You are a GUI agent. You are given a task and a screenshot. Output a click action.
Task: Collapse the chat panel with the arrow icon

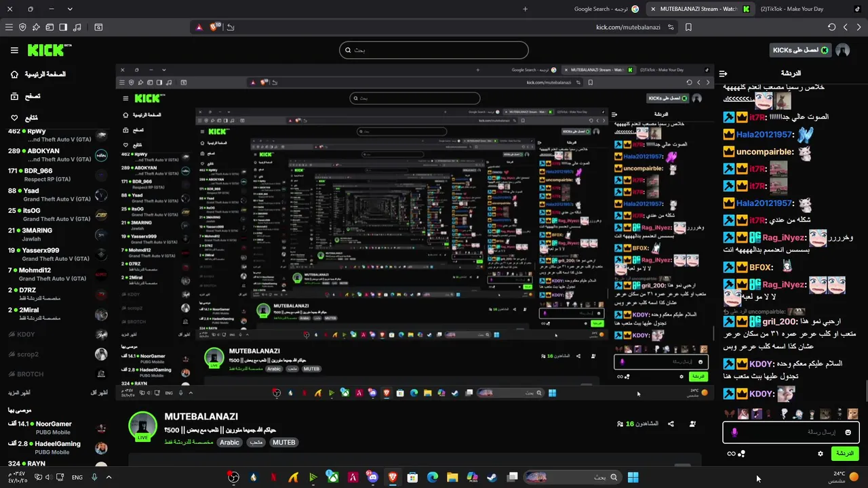point(723,73)
